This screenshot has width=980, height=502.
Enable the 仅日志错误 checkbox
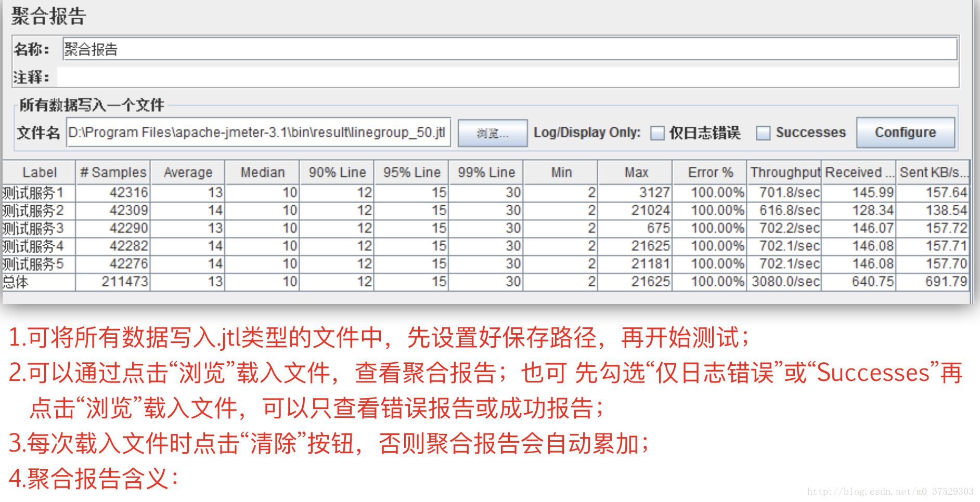pyautogui.click(x=656, y=133)
